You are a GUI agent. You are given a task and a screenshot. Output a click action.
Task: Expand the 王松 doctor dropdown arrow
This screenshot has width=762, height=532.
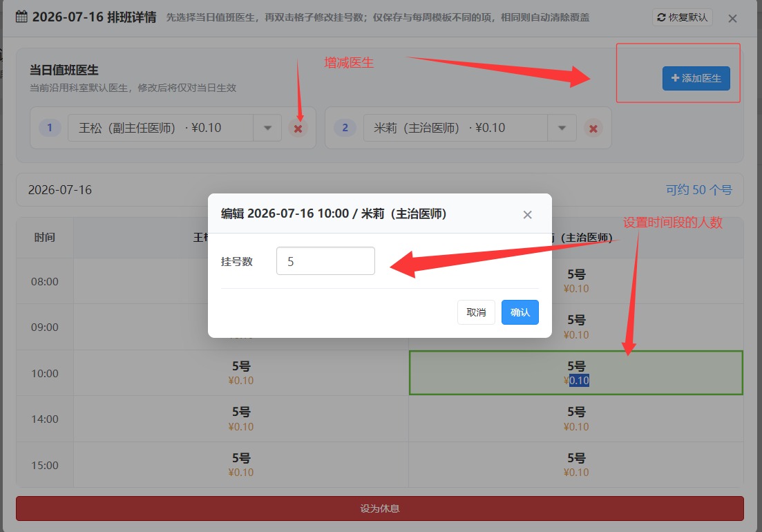267,128
